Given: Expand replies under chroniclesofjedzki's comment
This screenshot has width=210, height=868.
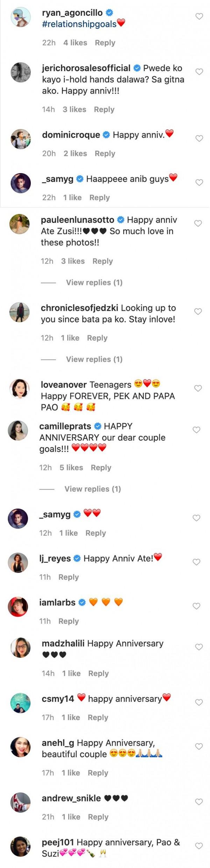Looking at the screenshot, I should pyautogui.click(x=94, y=359).
